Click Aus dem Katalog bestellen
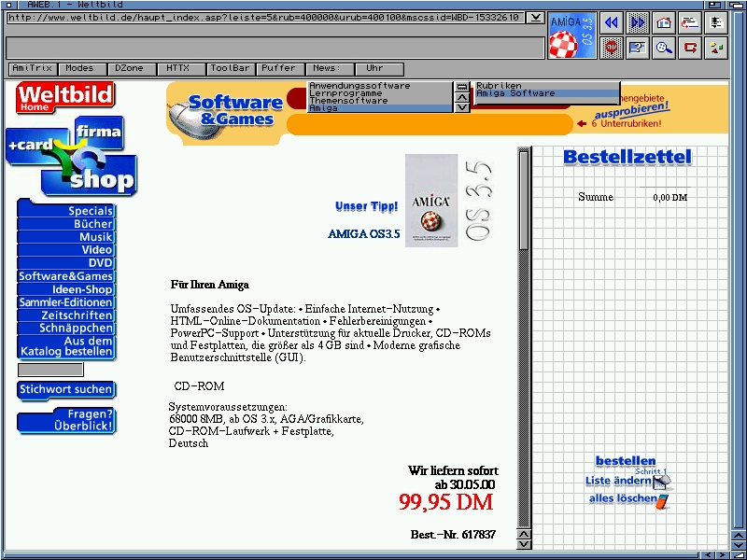 66,346
